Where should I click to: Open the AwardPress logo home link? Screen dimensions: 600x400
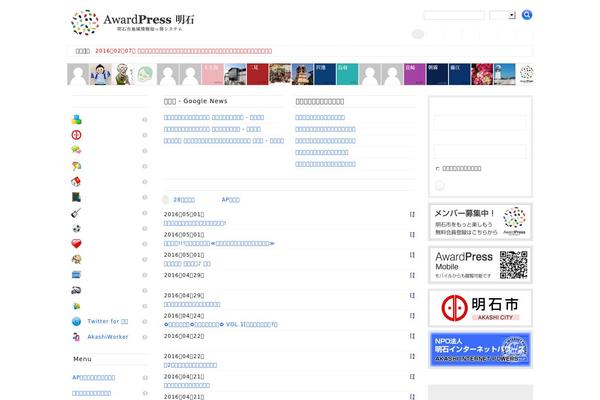(x=132, y=22)
